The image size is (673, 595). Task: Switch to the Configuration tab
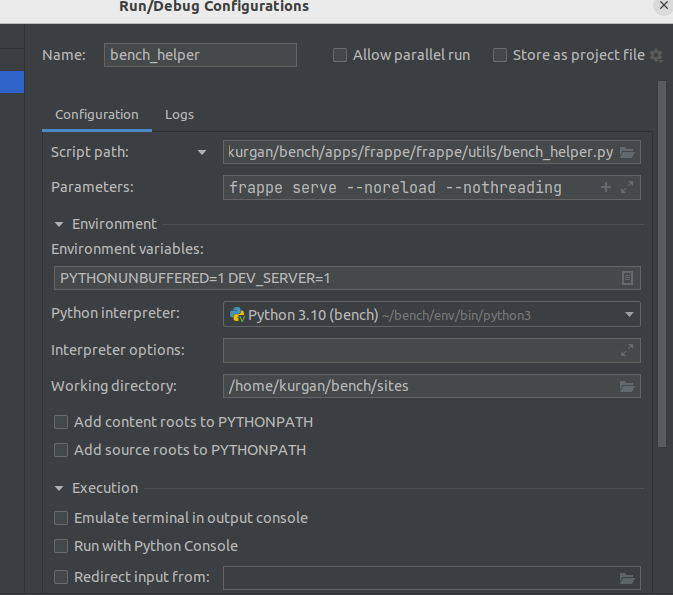97,115
